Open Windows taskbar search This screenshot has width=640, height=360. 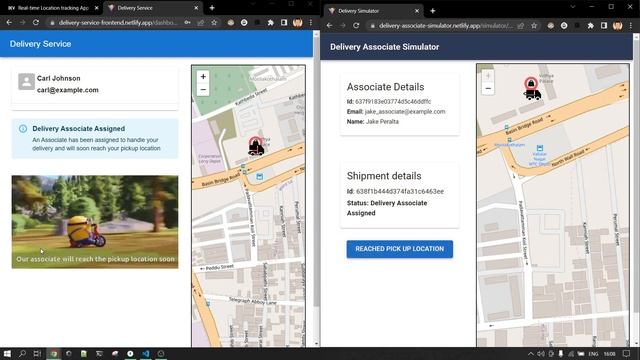pyautogui.click(x=22, y=353)
